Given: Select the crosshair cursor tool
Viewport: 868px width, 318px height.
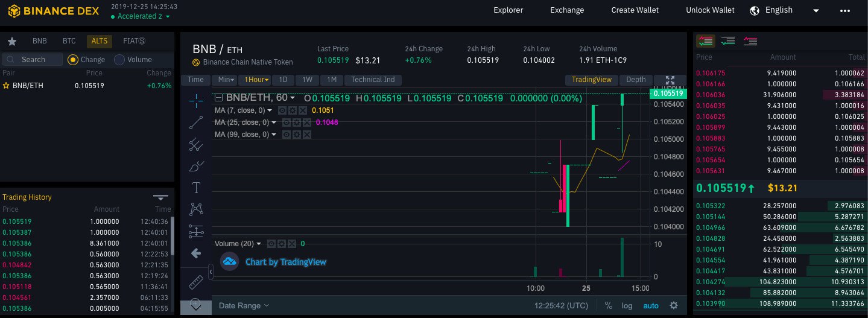Looking at the screenshot, I should click(196, 100).
